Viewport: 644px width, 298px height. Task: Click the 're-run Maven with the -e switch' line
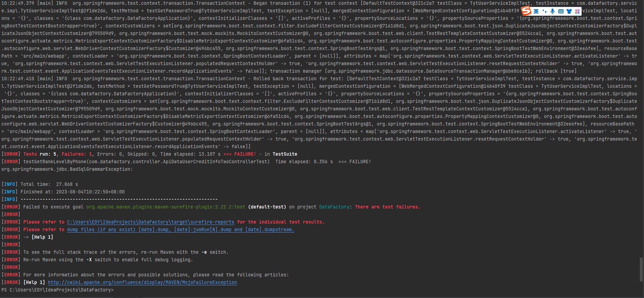[x=115, y=252]
